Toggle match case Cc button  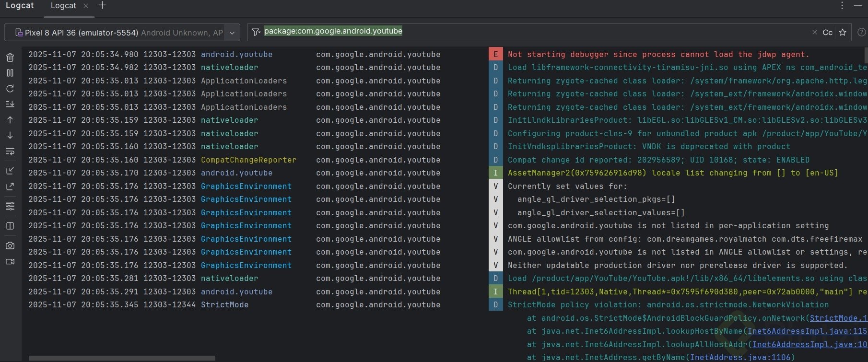click(827, 33)
